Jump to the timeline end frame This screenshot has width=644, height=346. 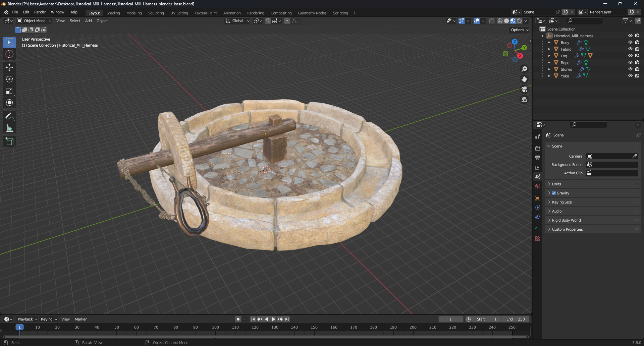(287, 319)
